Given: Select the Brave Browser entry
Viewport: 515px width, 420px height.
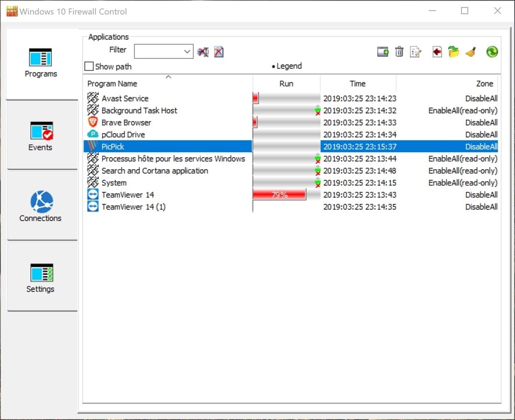Looking at the screenshot, I should [x=291, y=123].
